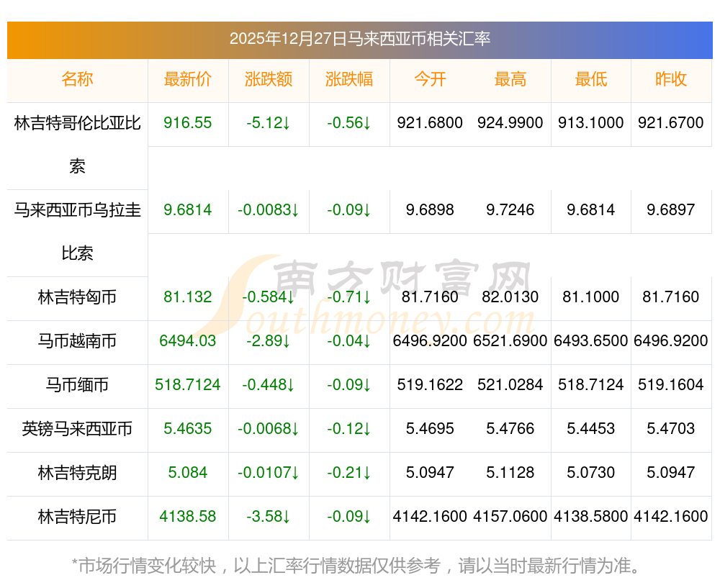Click the 涨跌额 column header
The height and width of the screenshot is (588, 720).
click(x=269, y=79)
